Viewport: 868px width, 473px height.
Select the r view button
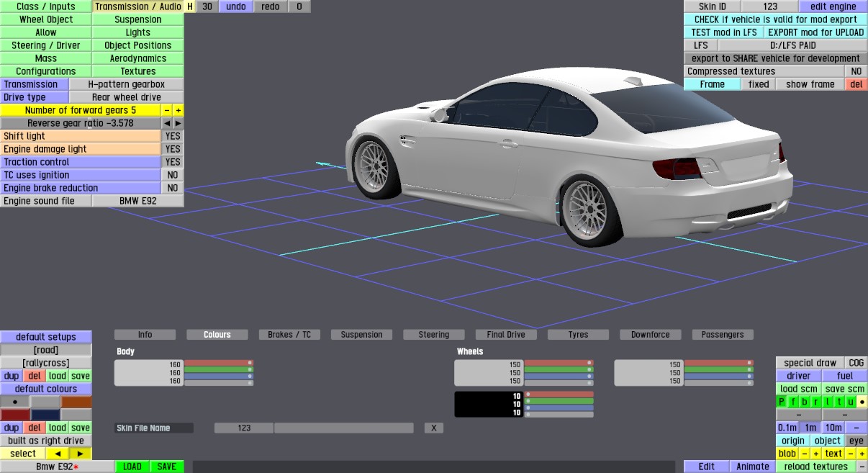(816, 402)
